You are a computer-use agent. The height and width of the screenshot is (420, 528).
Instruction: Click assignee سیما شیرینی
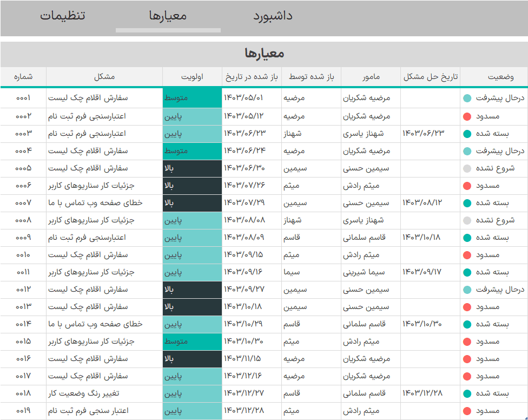364,272
